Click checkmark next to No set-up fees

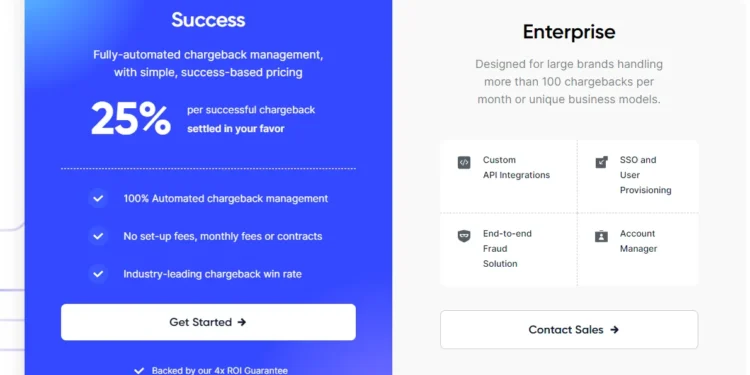click(98, 236)
